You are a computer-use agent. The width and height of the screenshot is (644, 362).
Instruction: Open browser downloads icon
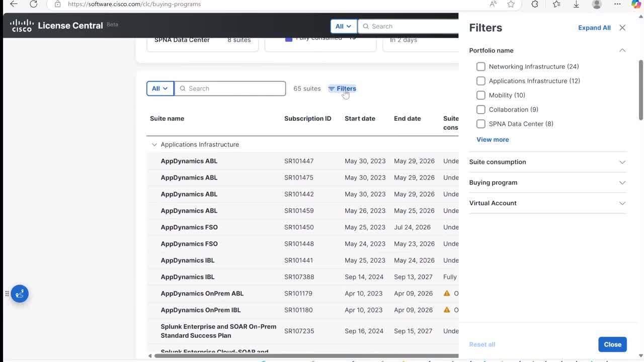coord(576,4)
